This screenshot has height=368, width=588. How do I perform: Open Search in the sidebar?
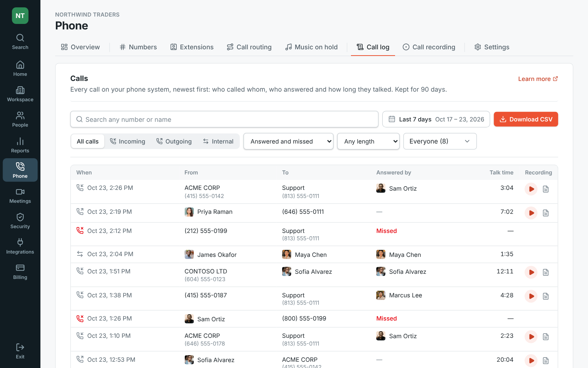click(20, 42)
